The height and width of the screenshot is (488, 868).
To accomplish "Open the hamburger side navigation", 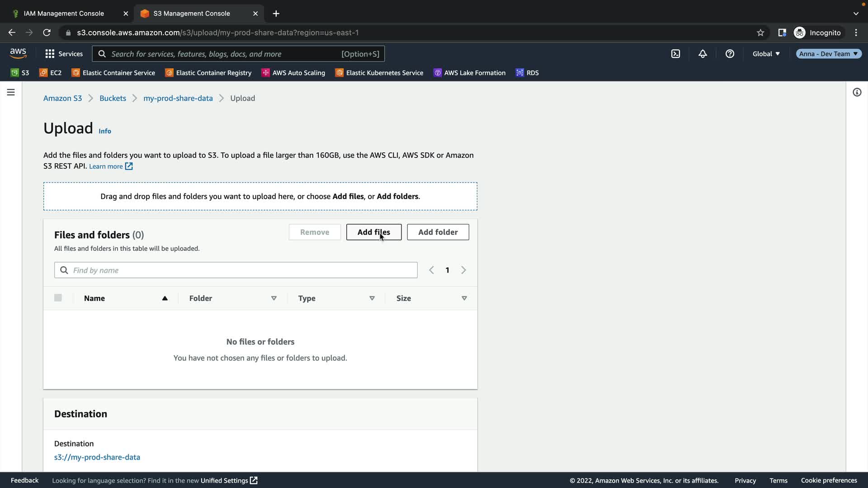I will pyautogui.click(x=11, y=92).
